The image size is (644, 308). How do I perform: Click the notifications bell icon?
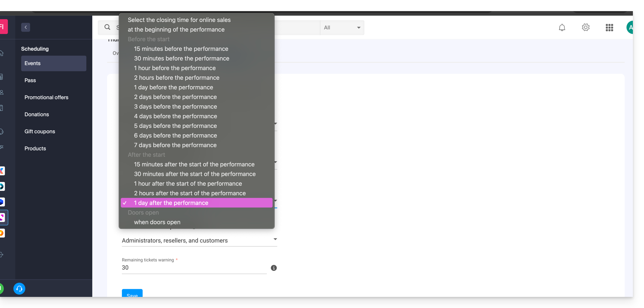click(562, 27)
